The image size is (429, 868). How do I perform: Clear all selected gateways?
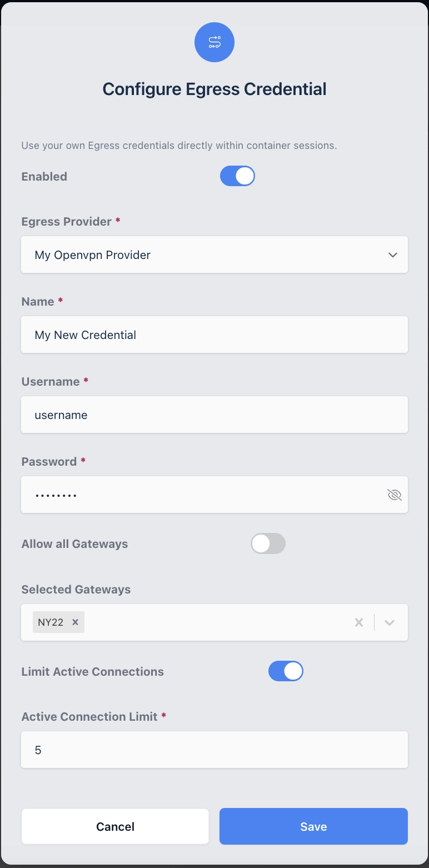[x=359, y=622]
